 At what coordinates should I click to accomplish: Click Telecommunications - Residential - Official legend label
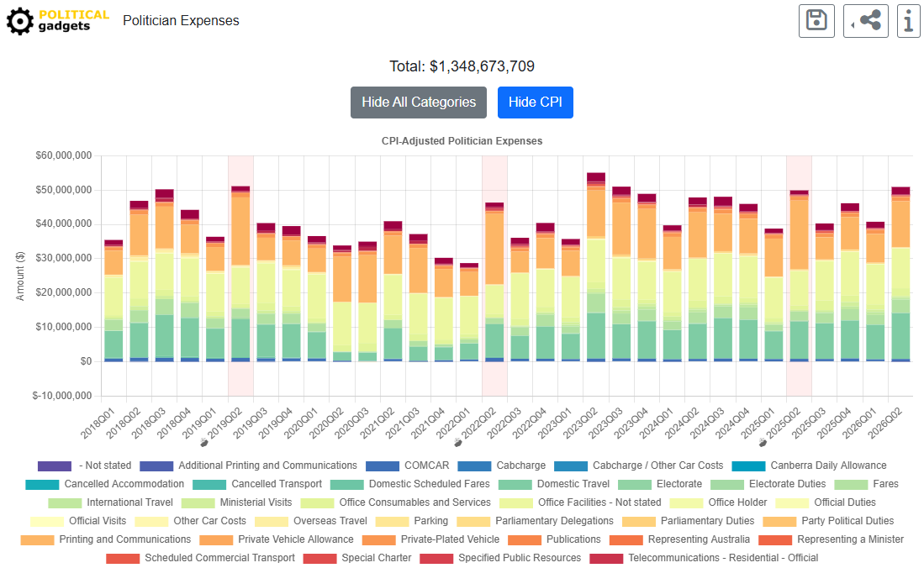pos(723,557)
